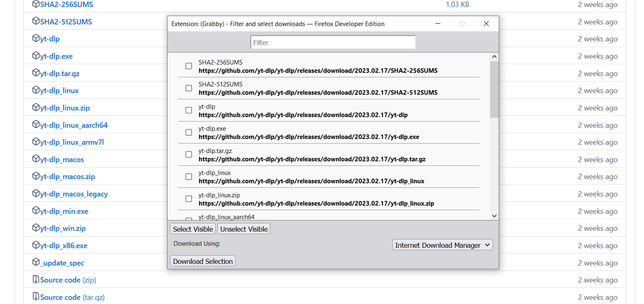
Task: Check the SHA2-512SUMS checkbox in Grabby
Action: coord(189,88)
